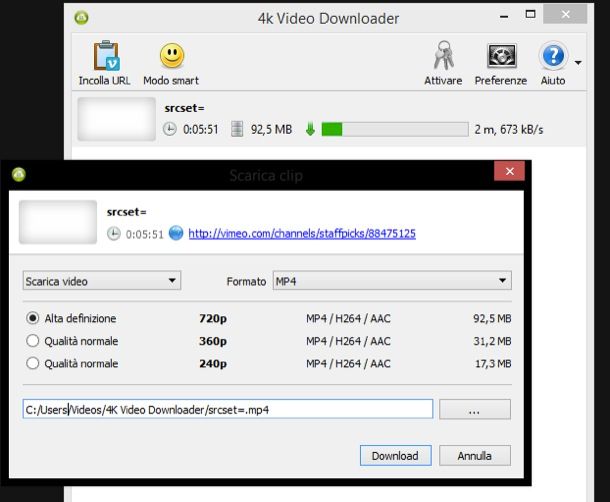Click 'MP4 / H264 / AAC' in the 360p row
610x502 pixels.
coord(348,341)
